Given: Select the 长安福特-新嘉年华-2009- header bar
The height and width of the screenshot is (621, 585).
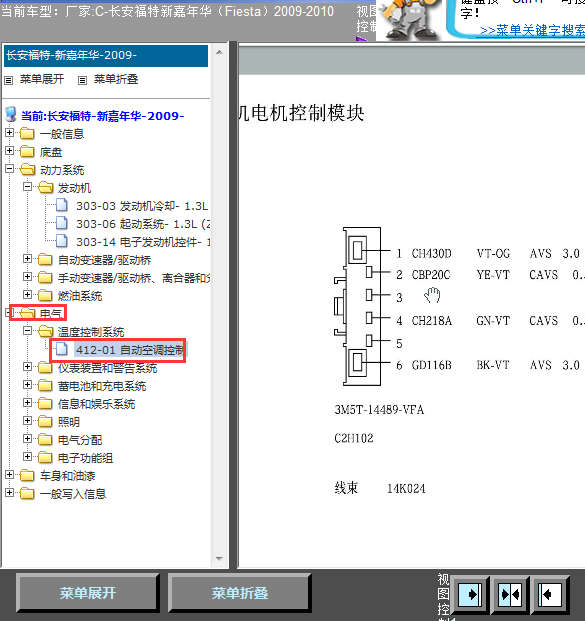Looking at the screenshot, I should tap(106, 55).
